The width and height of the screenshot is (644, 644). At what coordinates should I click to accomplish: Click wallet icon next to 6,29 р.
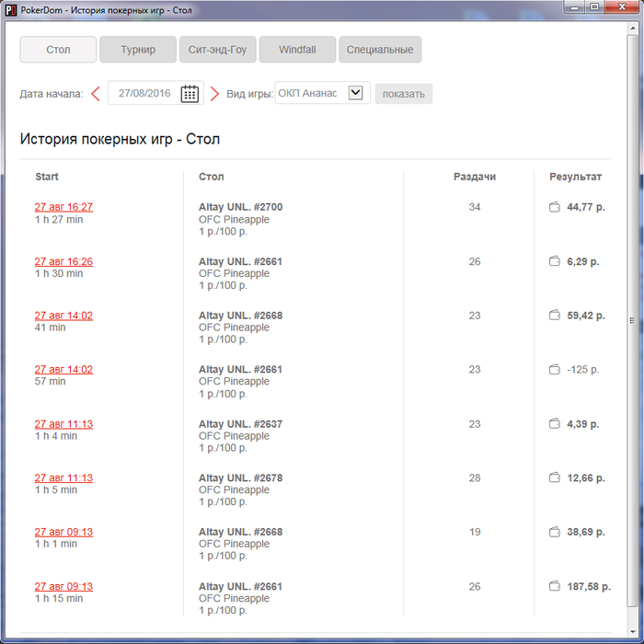pyautogui.click(x=555, y=261)
